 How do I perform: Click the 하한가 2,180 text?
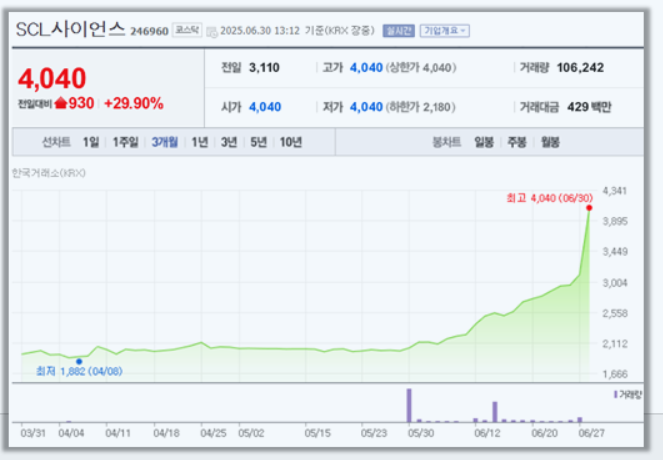tap(421, 107)
